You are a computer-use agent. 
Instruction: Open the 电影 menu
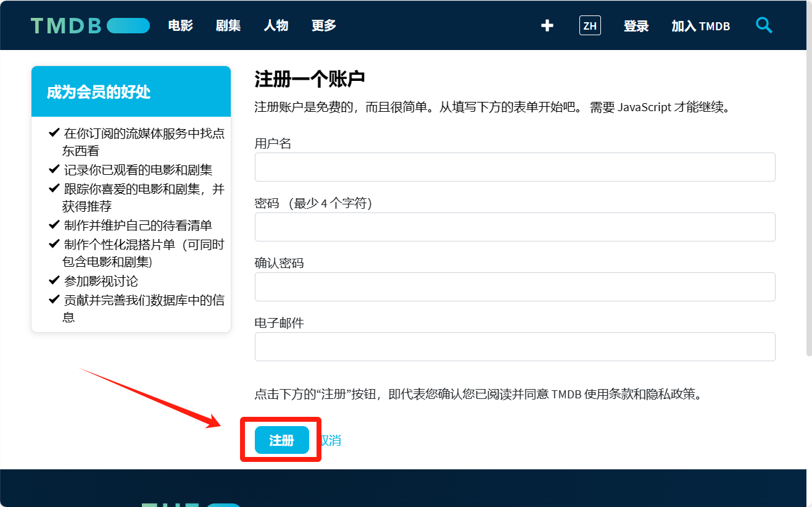click(x=181, y=25)
